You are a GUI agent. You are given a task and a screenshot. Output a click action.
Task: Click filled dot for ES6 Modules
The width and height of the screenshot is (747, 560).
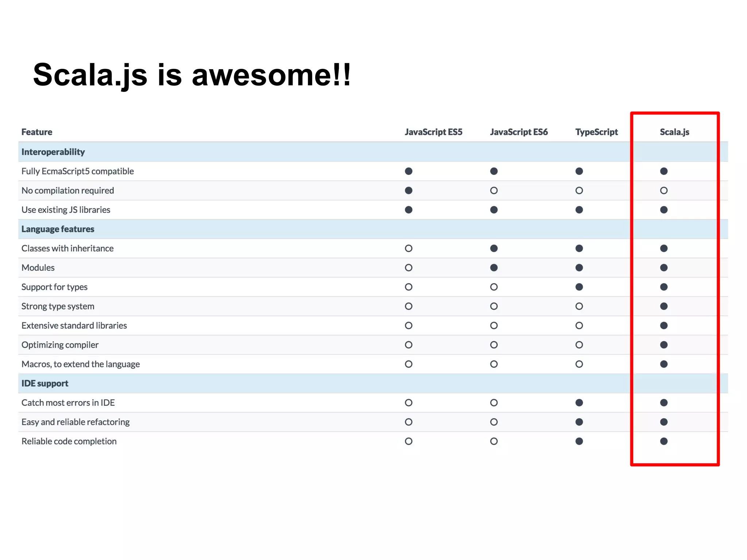[494, 268]
